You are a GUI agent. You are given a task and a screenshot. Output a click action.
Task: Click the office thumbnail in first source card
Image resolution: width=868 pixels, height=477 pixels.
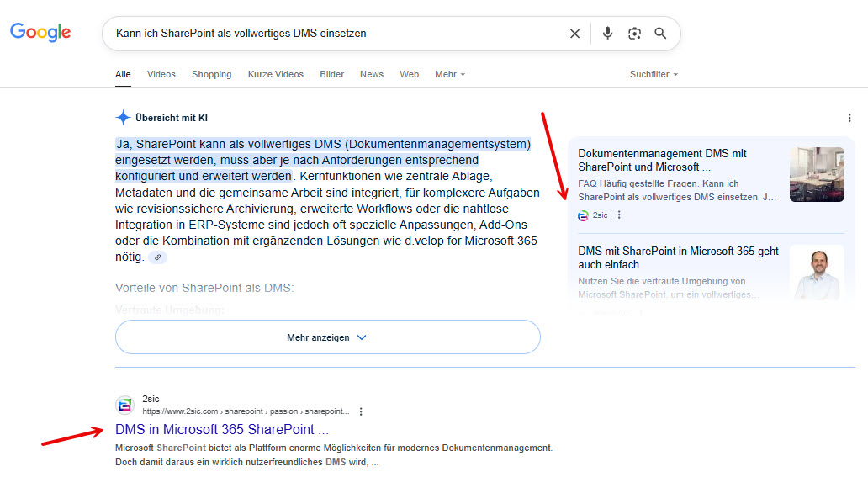pyautogui.click(x=816, y=174)
